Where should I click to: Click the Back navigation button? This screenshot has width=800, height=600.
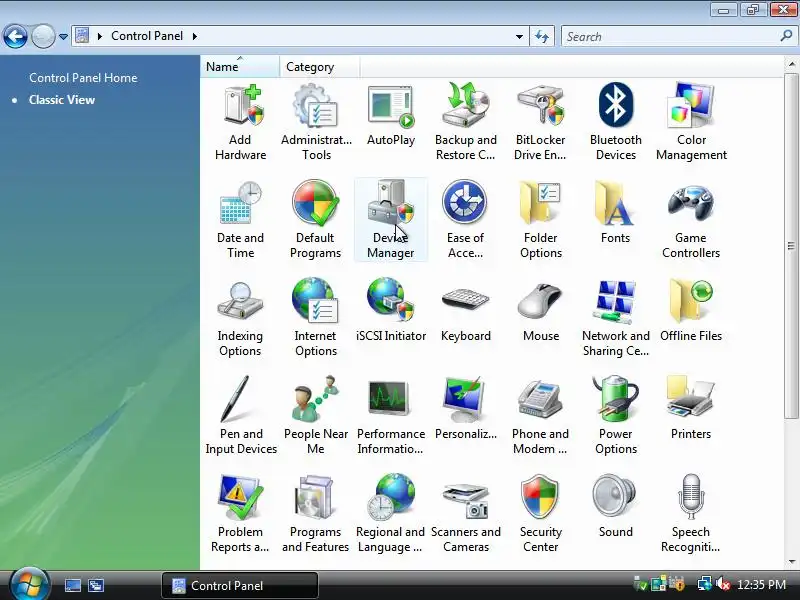pyautogui.click(x=15, y=36)
